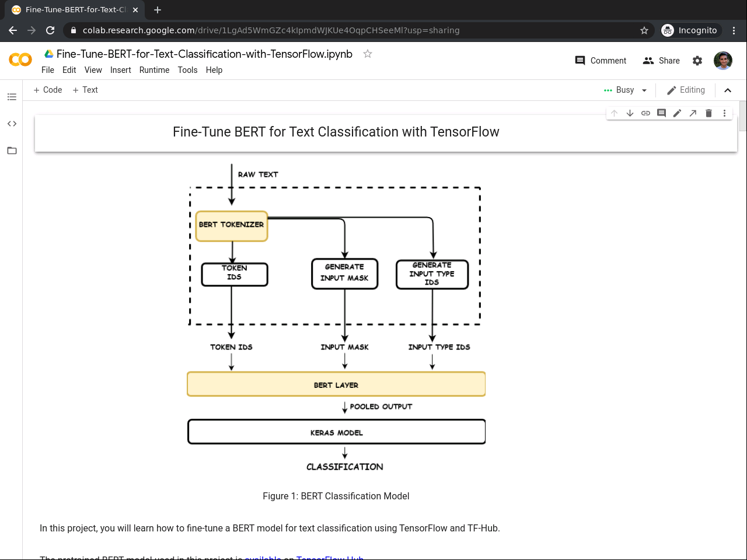Viewport: 747px width, 560px height.
Task: Click the notebook vertical scrollbar
Action: pos(743,116)
